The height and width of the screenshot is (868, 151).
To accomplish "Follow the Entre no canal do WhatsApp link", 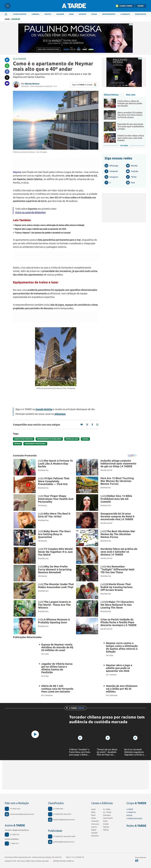I will tap(30, 212).
